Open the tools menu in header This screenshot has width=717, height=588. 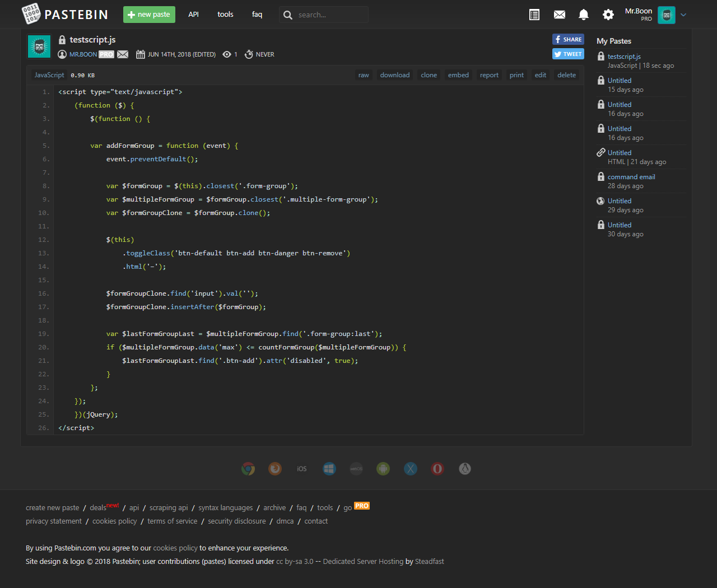pyautogui.click(x=225, y=15)
